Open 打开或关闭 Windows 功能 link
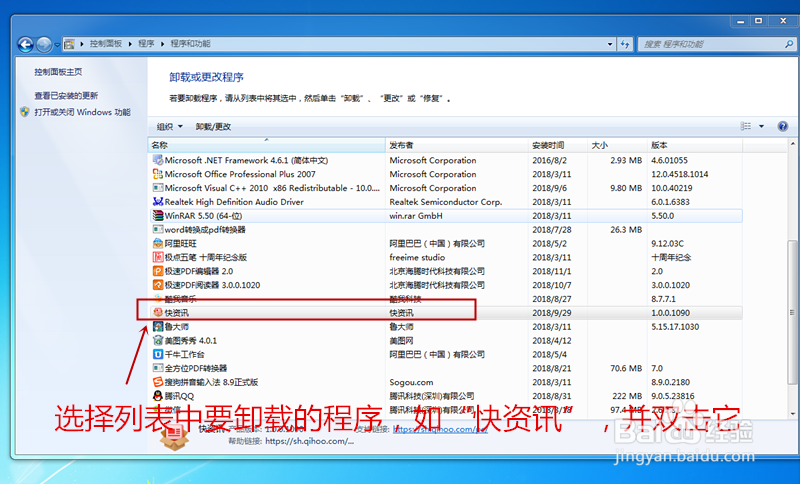The height and width of the screenshot is (484, 800). pyautogui.click(x=83, y=112)
